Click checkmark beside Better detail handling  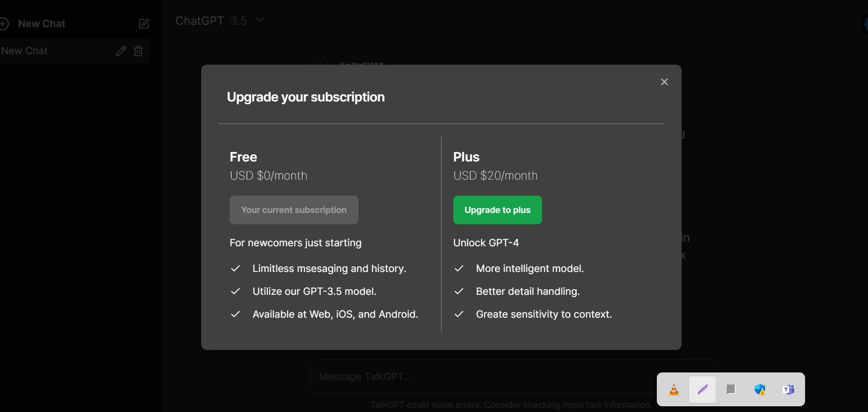pos(459,291)
